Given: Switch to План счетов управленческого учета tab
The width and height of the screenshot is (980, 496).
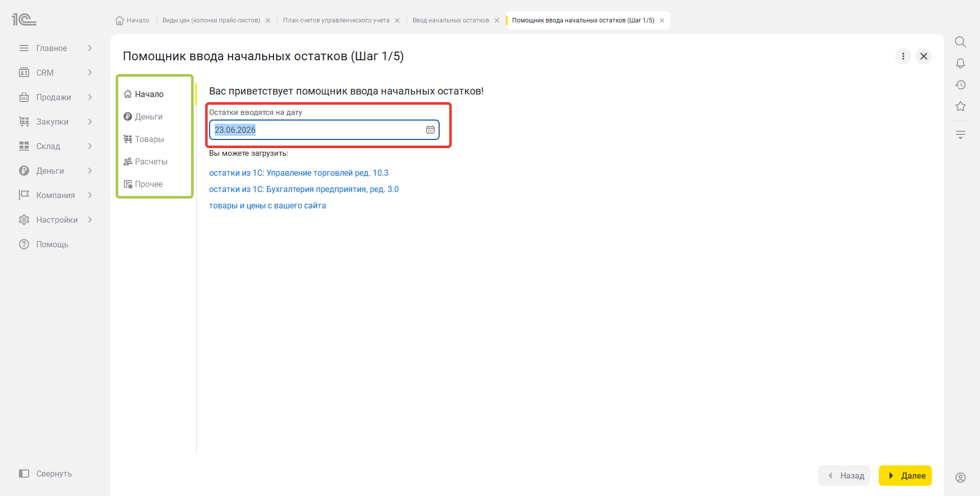Looking at the screenshot, I should pyautogui.click(x=336, y=20).
